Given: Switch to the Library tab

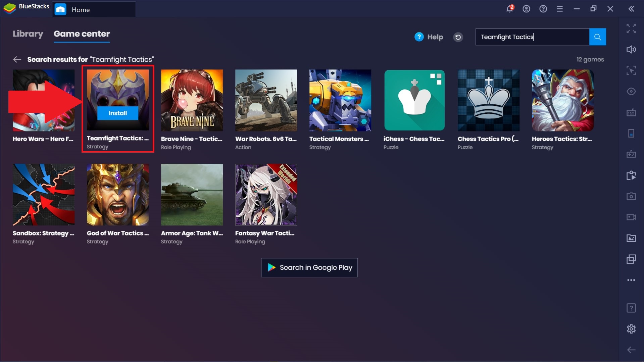Looking at the screenshot, I should coord(28,34).
